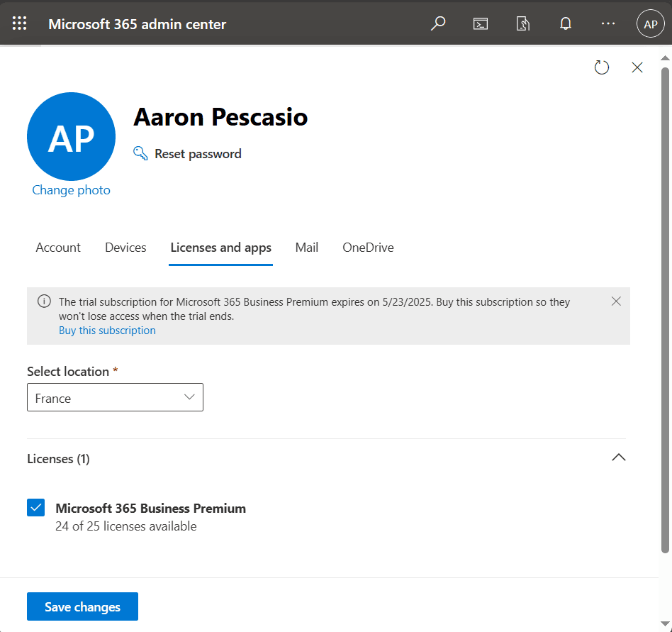This screenshot has height=632, width=672.
Task: Open the AP account avatar menu
Action: pos(650,23)
